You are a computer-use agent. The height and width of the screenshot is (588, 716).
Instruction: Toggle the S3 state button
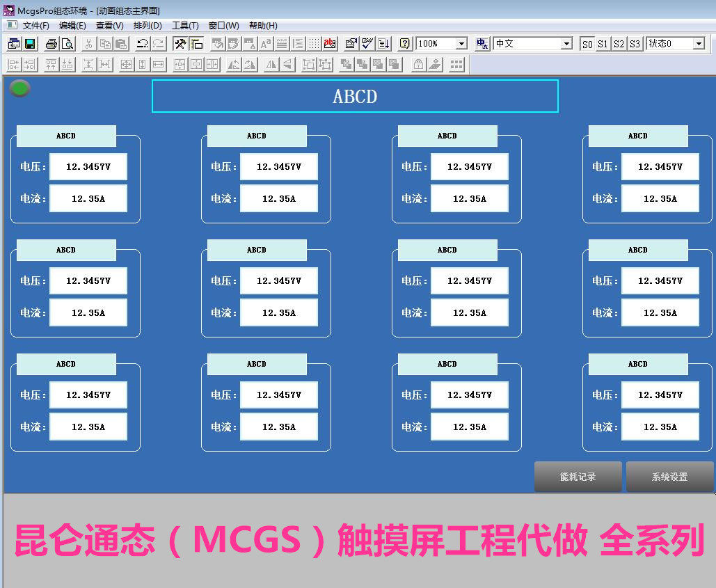point(635,44)
